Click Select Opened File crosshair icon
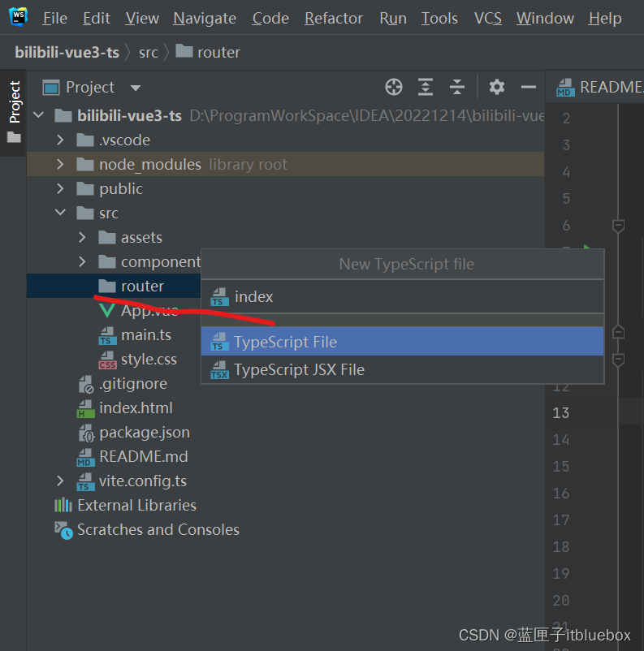 pyautogui.click(x=393, y=87)
